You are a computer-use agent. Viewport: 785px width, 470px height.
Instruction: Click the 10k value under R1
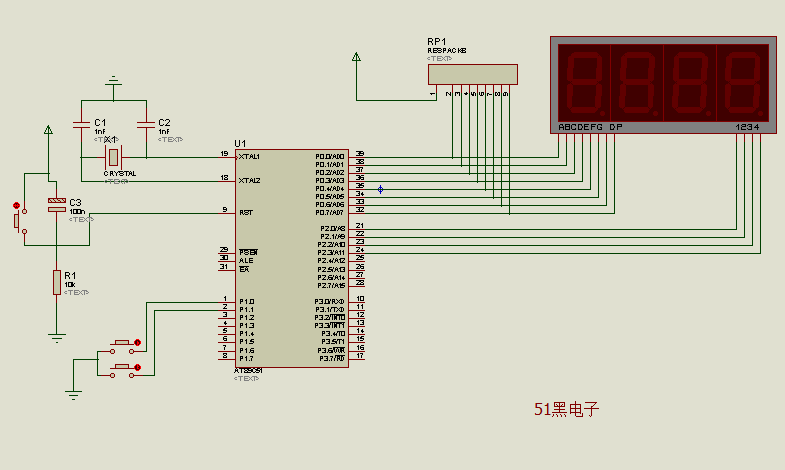pos(70,285)
